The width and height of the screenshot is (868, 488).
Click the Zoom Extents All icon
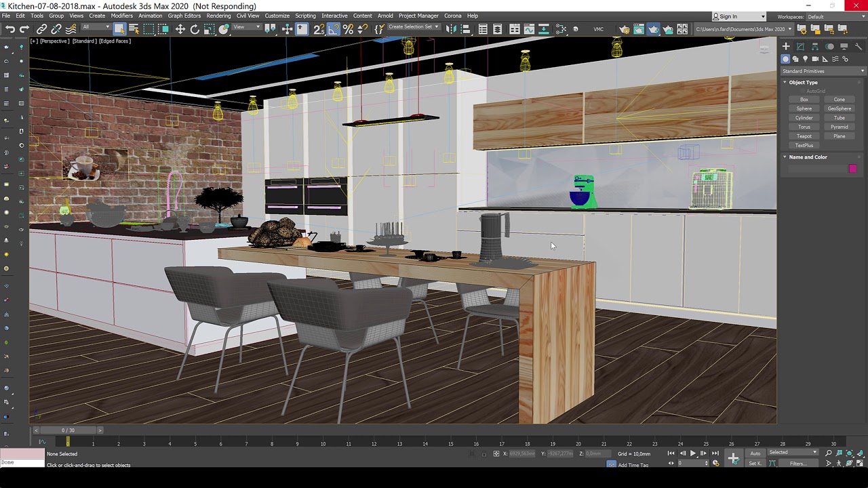click(861, 453)
